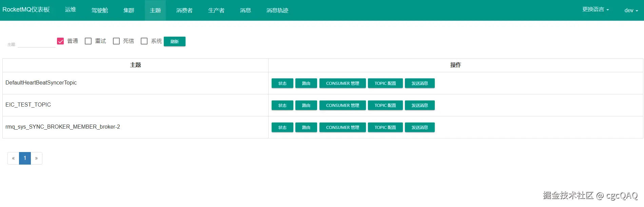Open the dev user dropdown
Viewport: 644px width, 207px height.
point(631,10)
